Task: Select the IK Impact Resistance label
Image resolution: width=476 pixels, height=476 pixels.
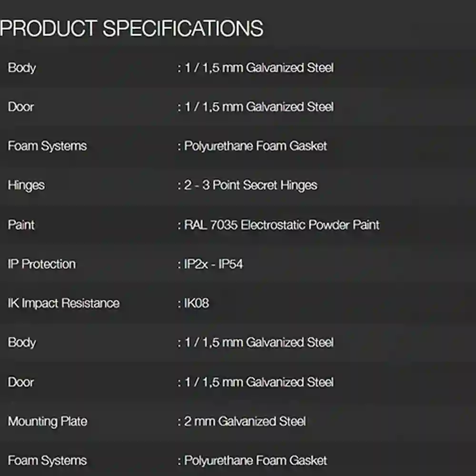Action: coord(64,303)
